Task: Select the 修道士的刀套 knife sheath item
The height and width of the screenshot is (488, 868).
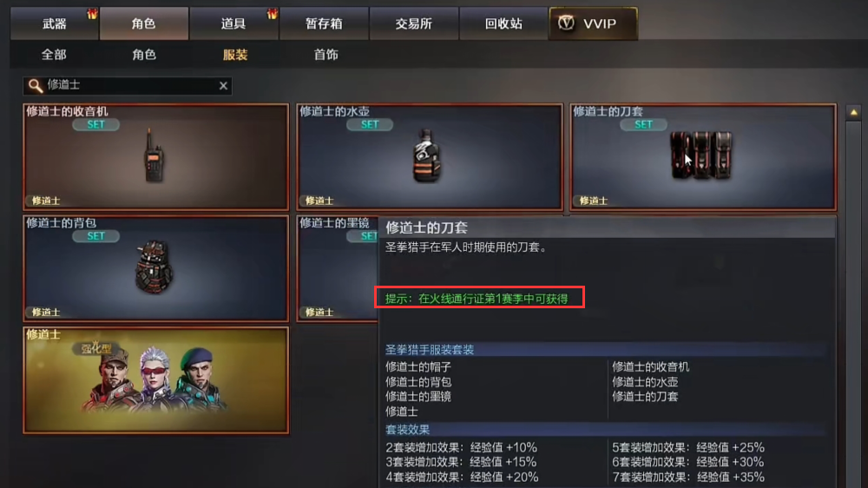Action: coord(703,157)
